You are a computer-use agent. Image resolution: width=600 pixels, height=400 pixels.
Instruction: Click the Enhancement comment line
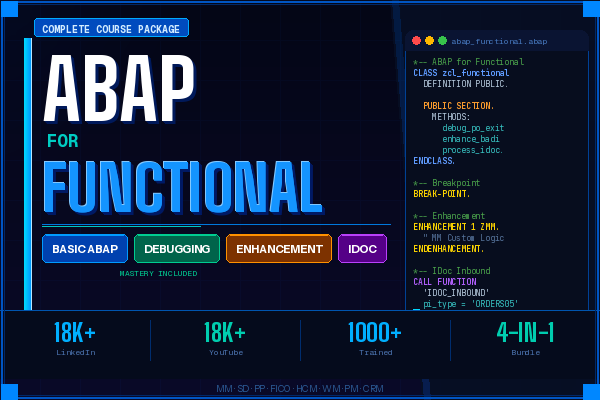[x=449, y=216]
